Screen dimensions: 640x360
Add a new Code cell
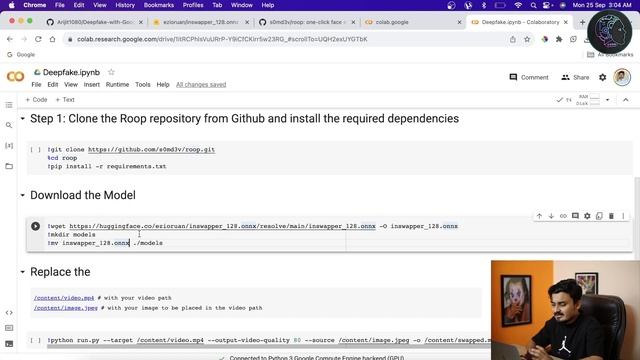click(x=36, y=100)
